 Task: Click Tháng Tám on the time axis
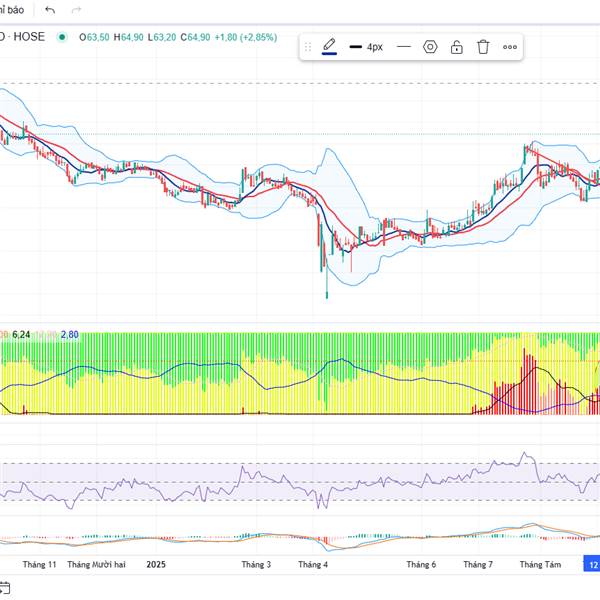click(540, 564)
